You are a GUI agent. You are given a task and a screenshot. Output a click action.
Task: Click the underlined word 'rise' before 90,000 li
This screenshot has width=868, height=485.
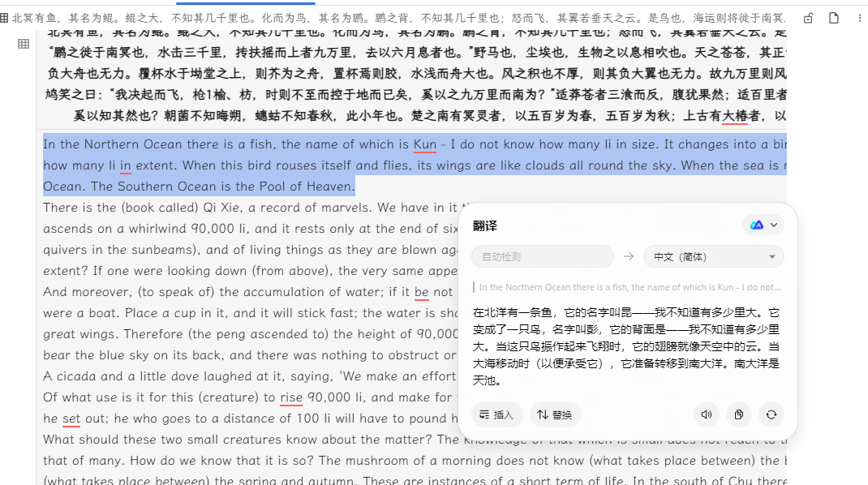(x=291, y=397)
